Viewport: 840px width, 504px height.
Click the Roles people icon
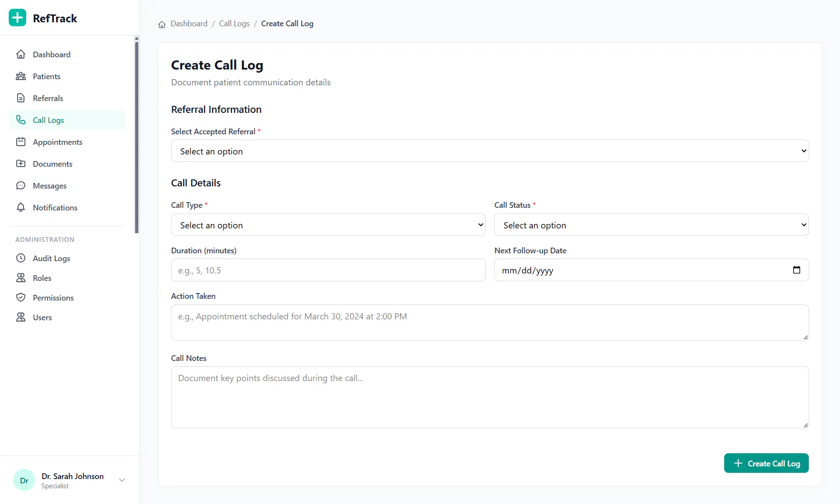pos(21,278)
